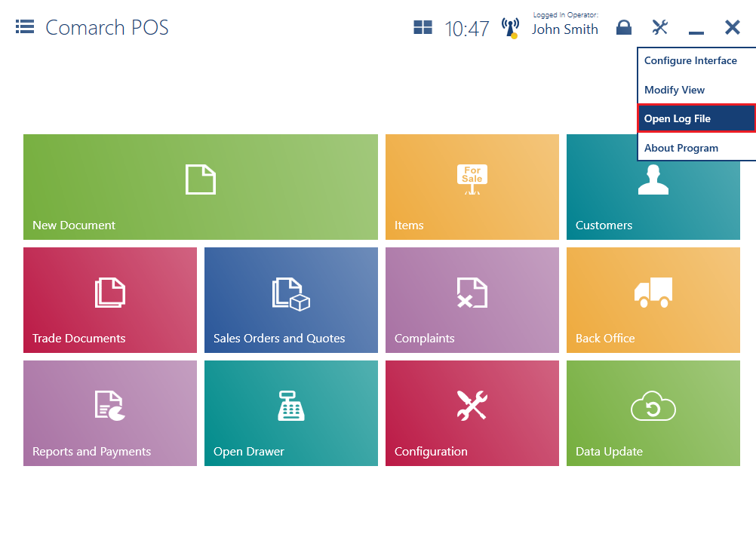Choose Configure Interface from the menu
Viewport: 756px width, 549px height.
691,60
